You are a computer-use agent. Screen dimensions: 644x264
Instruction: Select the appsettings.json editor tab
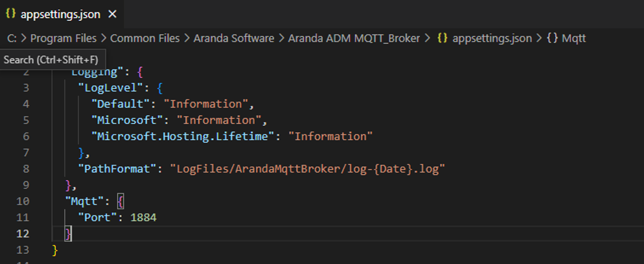pyautogui.click(x=62, y=14)
